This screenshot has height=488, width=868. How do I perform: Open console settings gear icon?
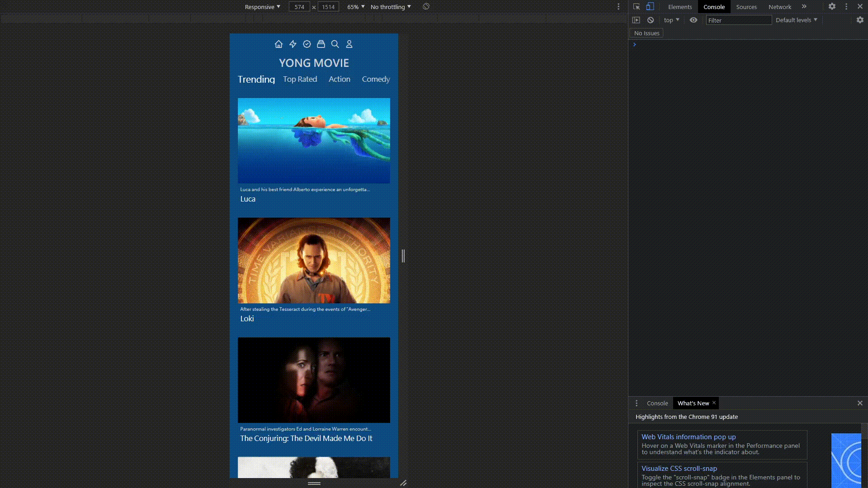860,20
